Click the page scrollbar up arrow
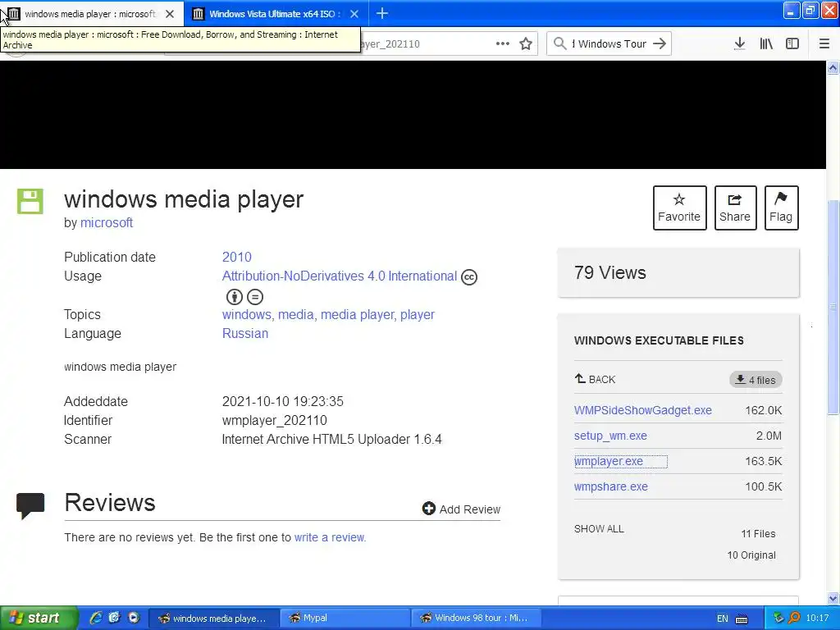 pos(833,67)
